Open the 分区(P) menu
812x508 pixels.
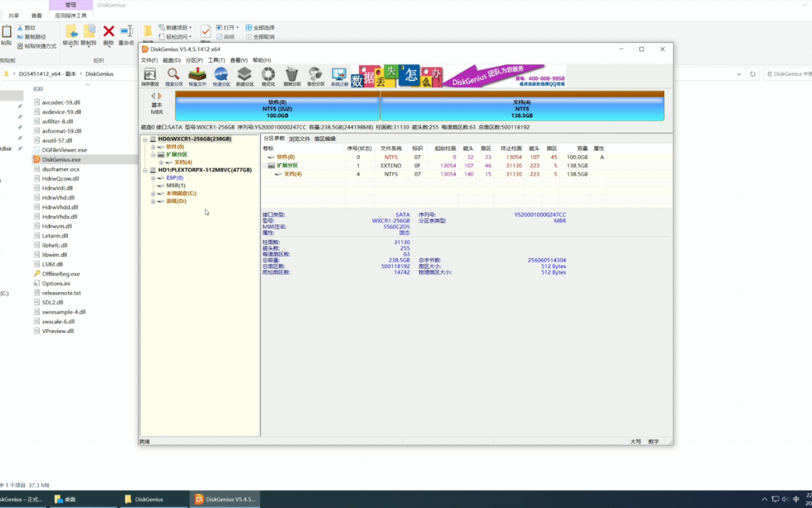click(194, 60)
